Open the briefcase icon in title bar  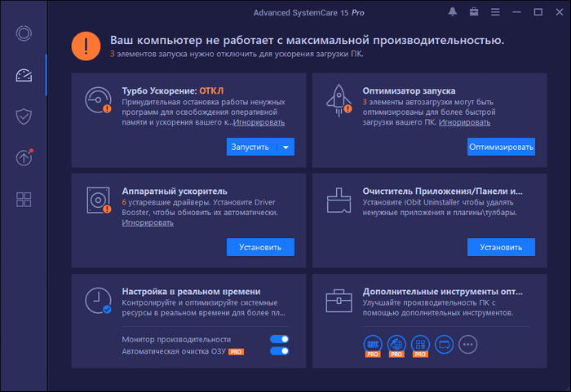coord(474,12)
